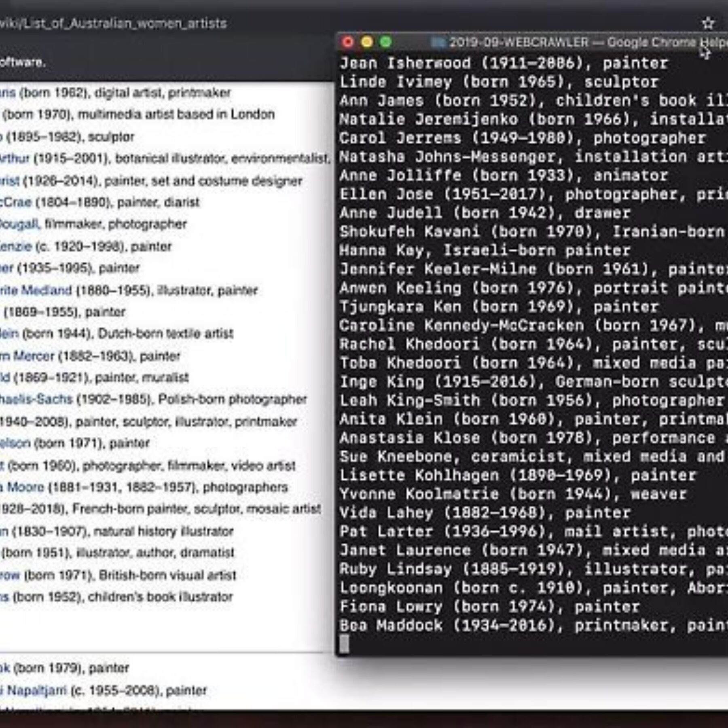This screenshot has height=728, width=728.
Task: Click the terminal line Leah King-Smith
Action: pos(532,400)
